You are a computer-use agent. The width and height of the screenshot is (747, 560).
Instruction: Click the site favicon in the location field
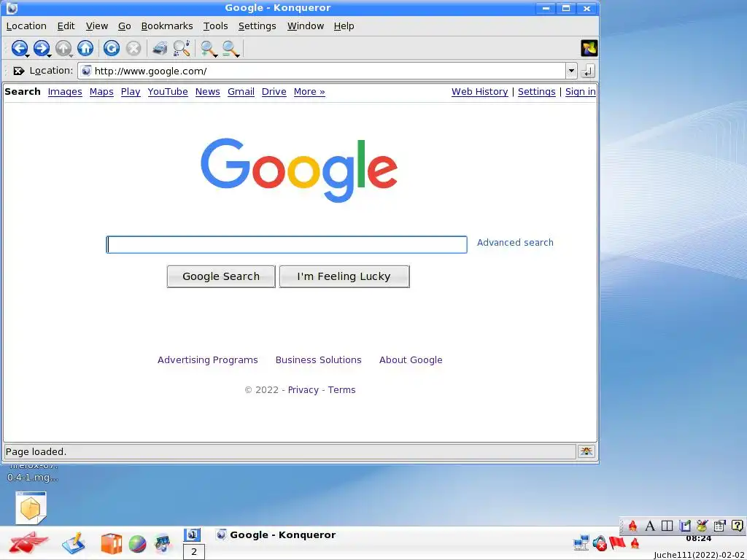[86, 71]
